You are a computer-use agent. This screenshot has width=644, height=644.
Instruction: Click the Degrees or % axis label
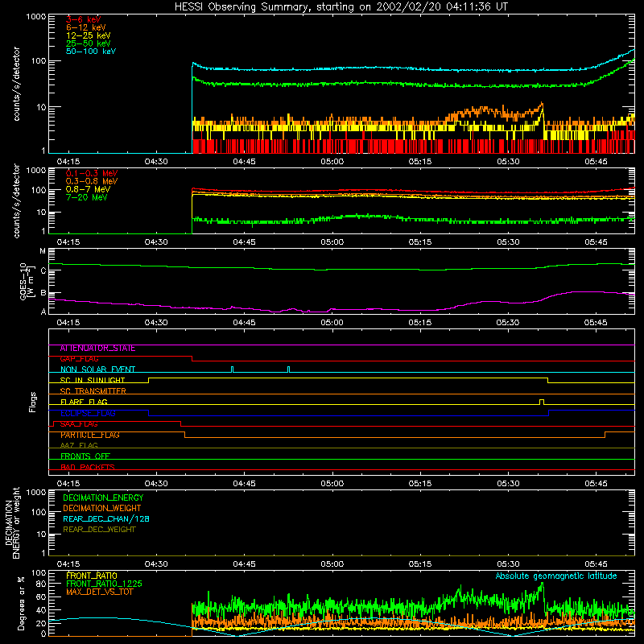click(21, 603)
